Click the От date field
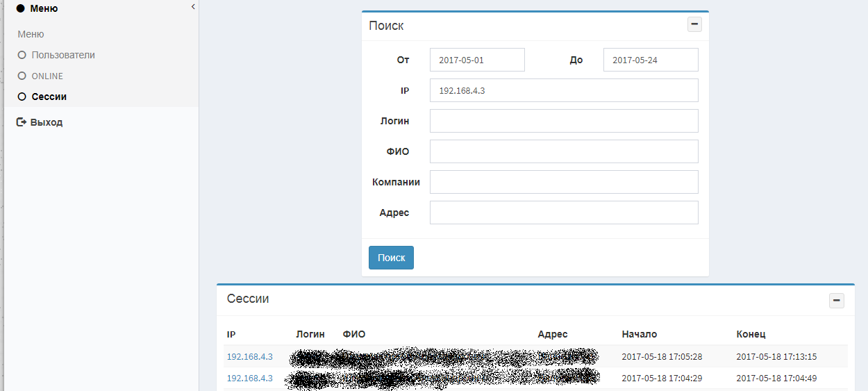The width and height of the screenshot is (868, 391). 477,60
